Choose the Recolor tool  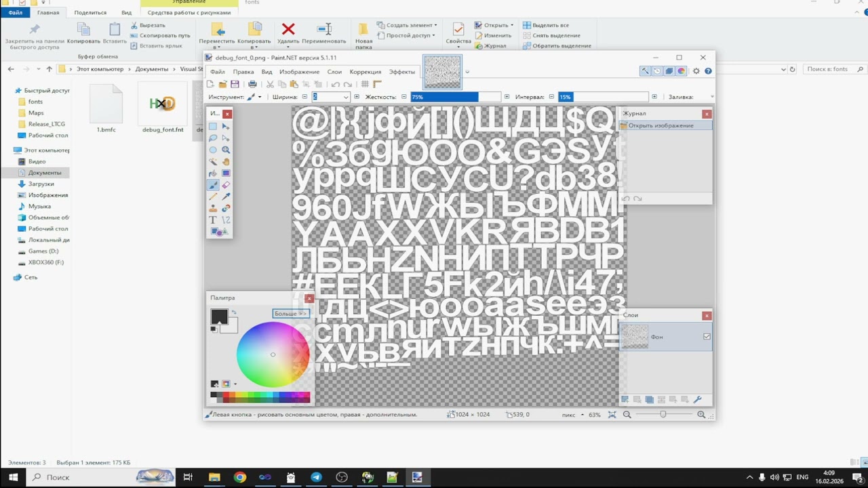click(226, 208)
